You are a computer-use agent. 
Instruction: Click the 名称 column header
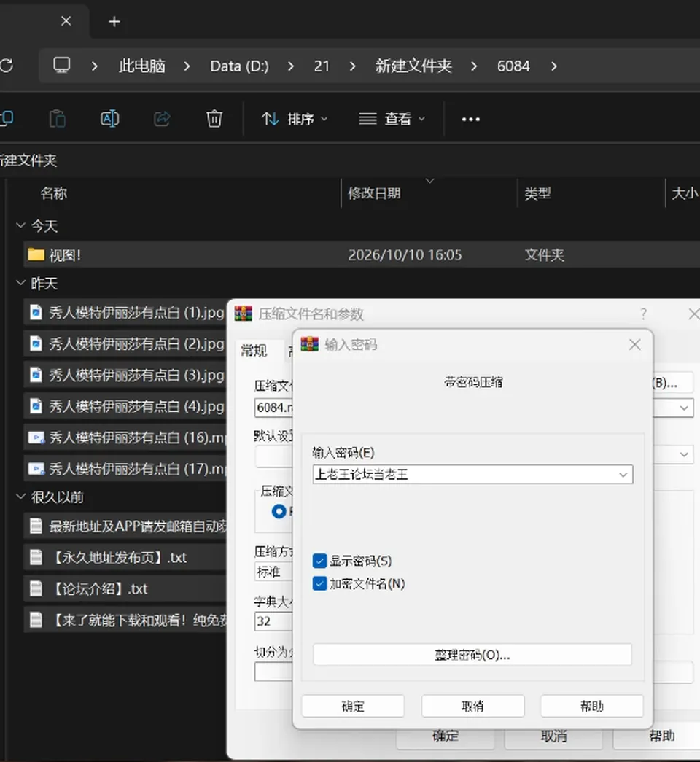point(54,193)
